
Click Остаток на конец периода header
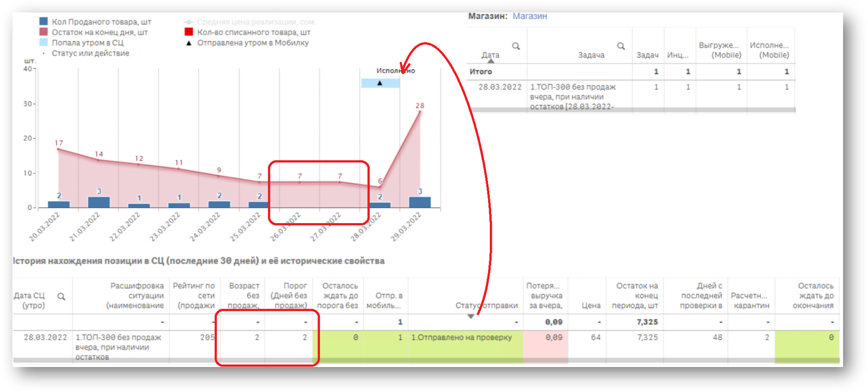pos(634,296)
